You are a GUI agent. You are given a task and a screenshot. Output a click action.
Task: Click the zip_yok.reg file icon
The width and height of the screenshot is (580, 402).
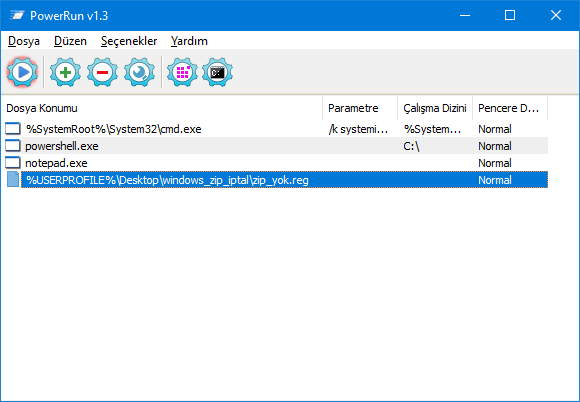[13, 180]
